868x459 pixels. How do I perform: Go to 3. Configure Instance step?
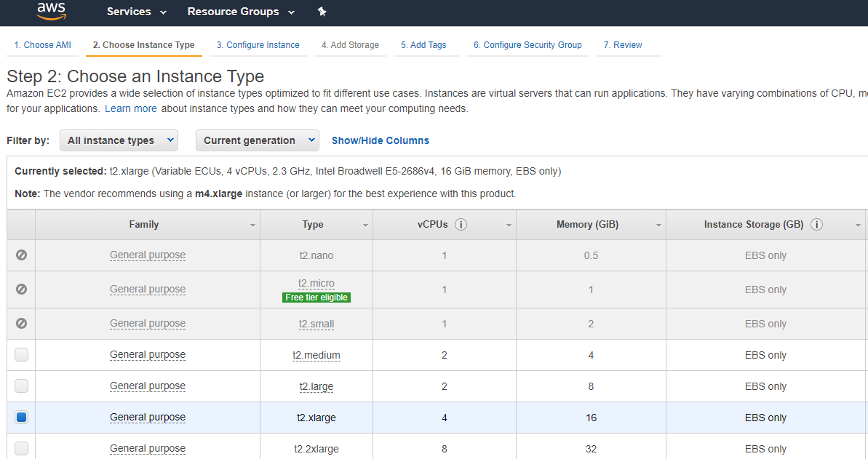[x=258, y=45]
